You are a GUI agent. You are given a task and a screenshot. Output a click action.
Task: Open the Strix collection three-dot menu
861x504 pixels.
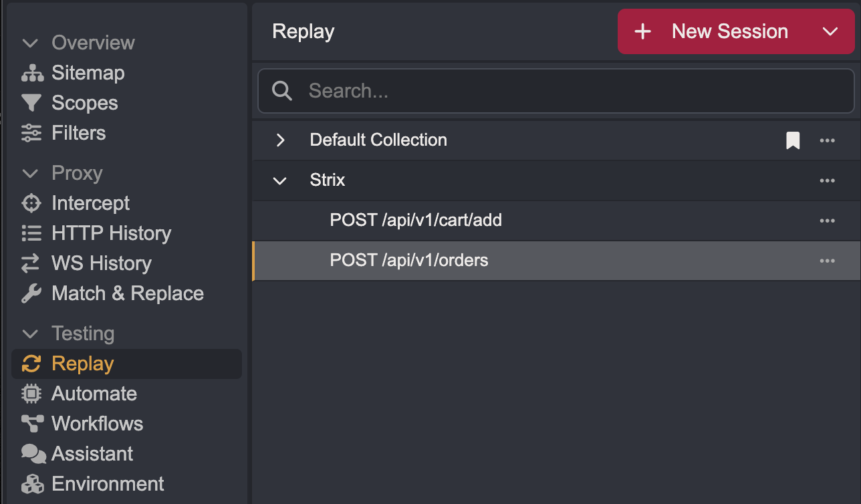point(828,180)
